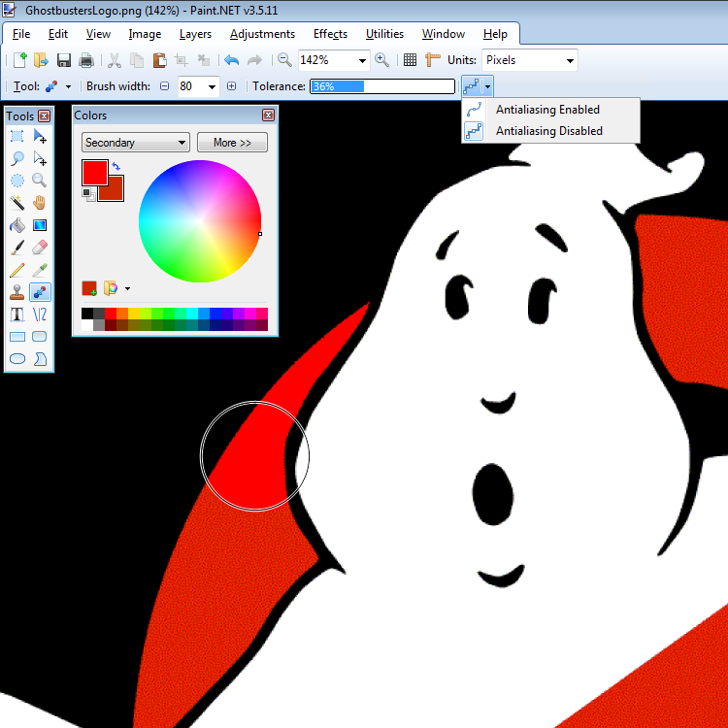Select the Pan hand tool

pyautogui.click(x=40, y=203)
